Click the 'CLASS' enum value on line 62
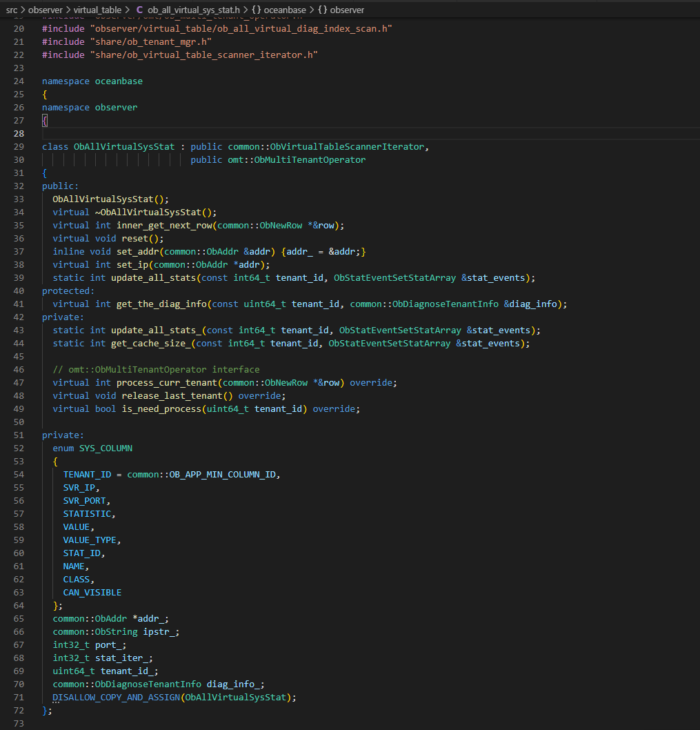This screenshot has width=700, height=730. coord(77,580)
